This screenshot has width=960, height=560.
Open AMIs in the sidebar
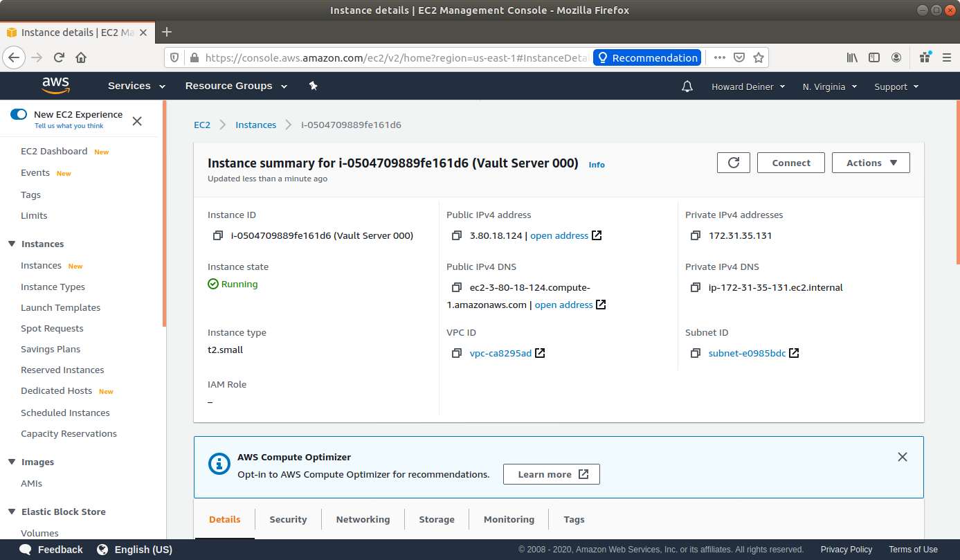[31, 483]
